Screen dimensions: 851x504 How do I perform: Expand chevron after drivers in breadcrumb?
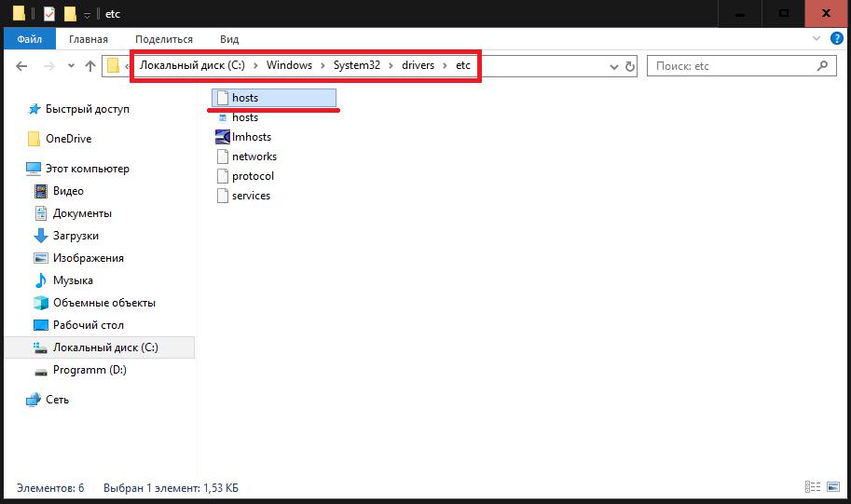pyautogui.click(x=445, y=65)
